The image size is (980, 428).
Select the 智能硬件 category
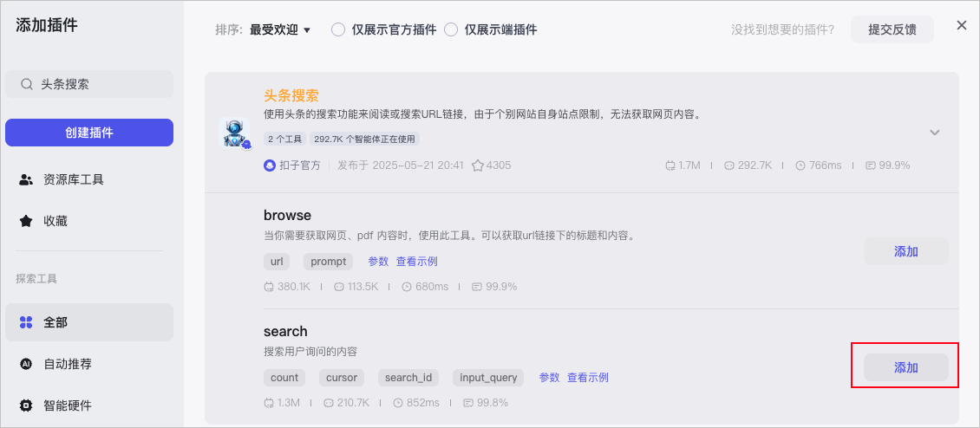[89, 405]
